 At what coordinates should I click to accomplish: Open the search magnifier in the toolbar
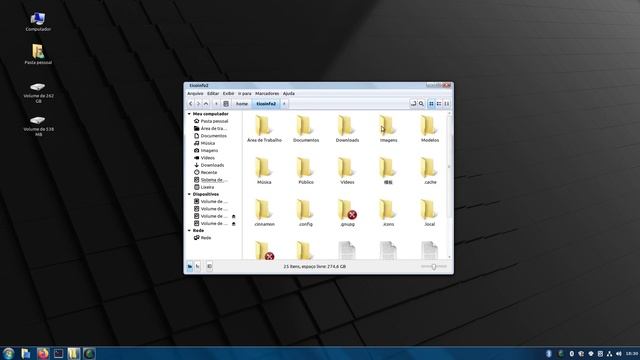coord(421,104)
